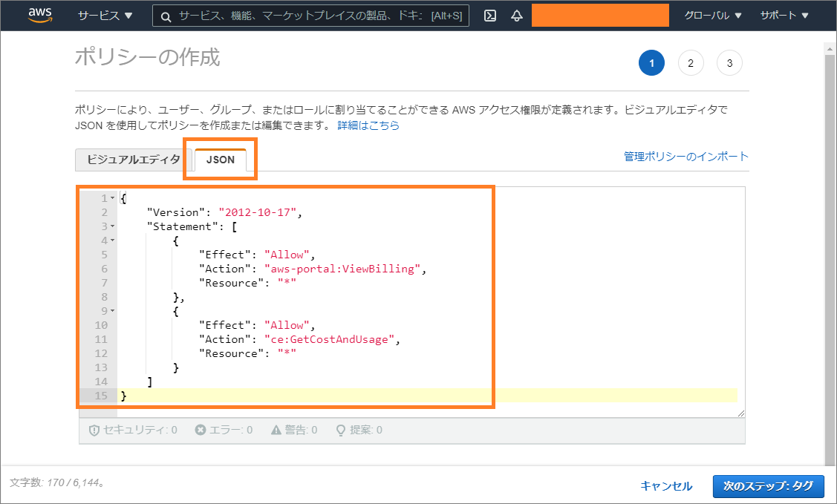Click the suggestion lightbulb status icon
The width and height of the screenshot is (837, 504).
[x=341, y=431]
